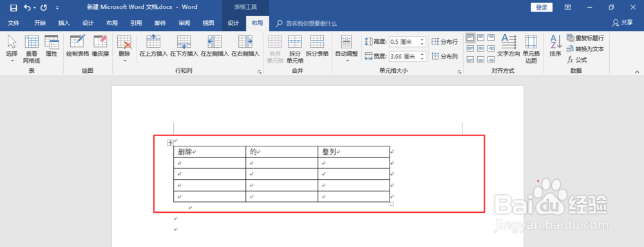644x247 pixels.
Task: Set alignment to top right
Action: 491,37
